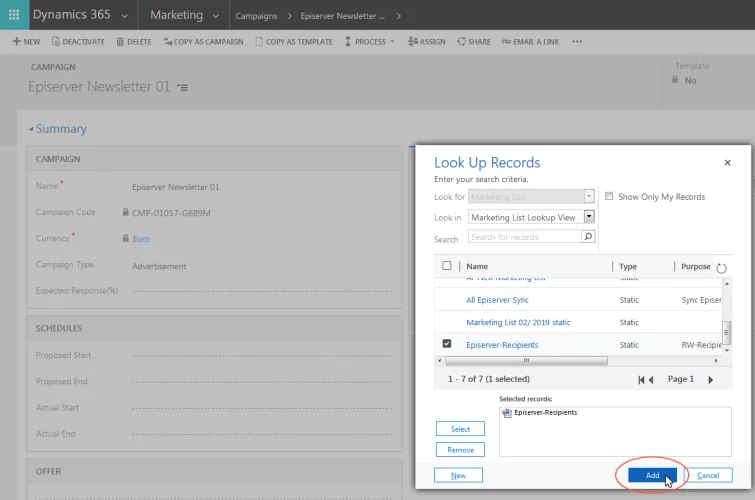Open the record list icon beside campaign title
Viewport: 755px width, 500px height.
tap(182, 88)
